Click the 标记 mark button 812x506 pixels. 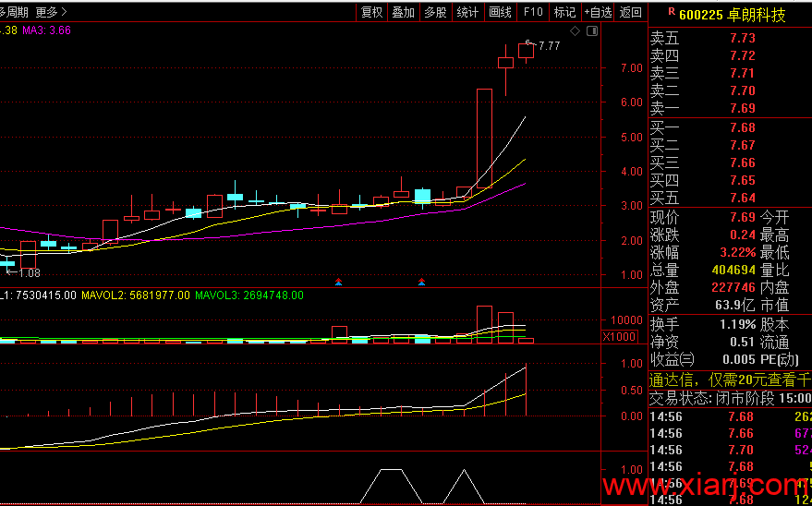[565, 12]
